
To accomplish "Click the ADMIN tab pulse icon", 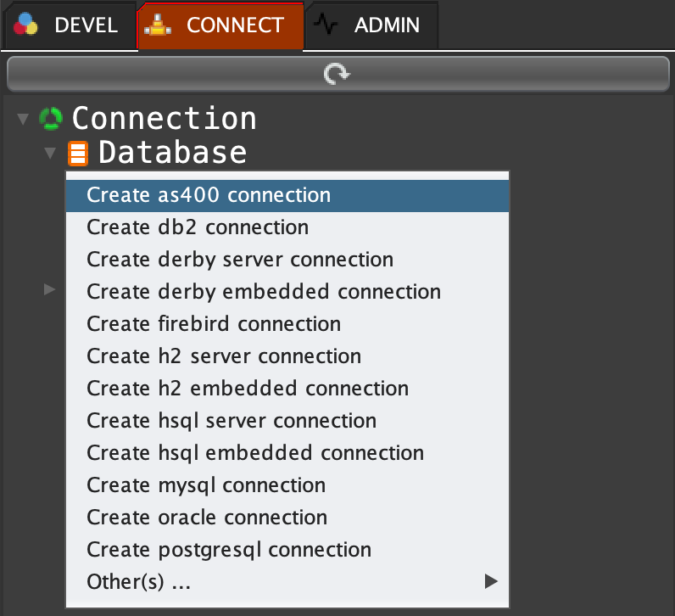I will coord(326,25).
